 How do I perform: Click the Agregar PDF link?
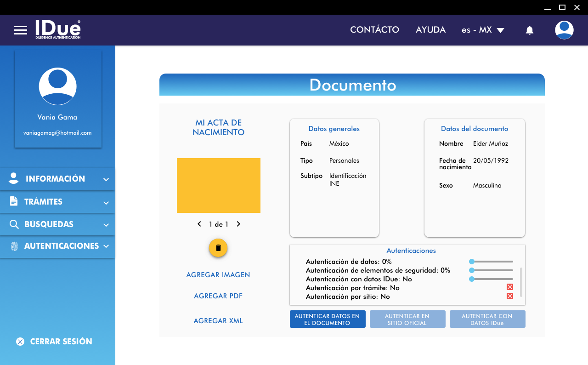coord(218,296)
